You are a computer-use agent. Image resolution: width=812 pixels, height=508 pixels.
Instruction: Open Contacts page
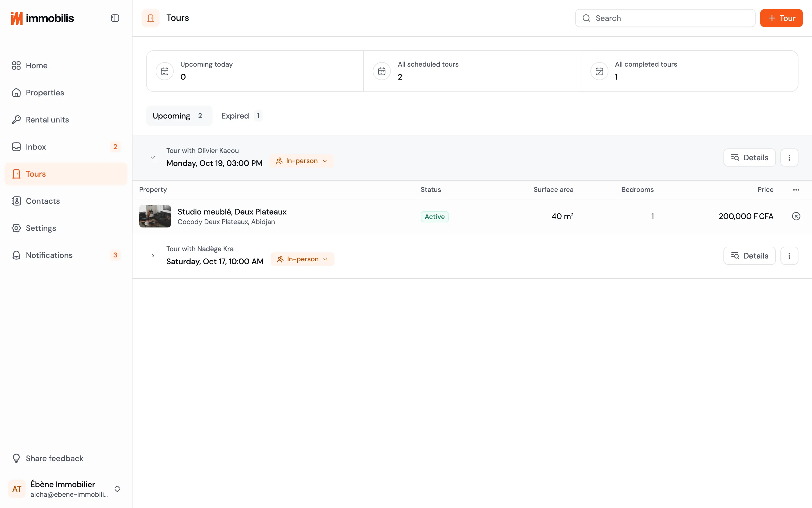tap(66, 201)
